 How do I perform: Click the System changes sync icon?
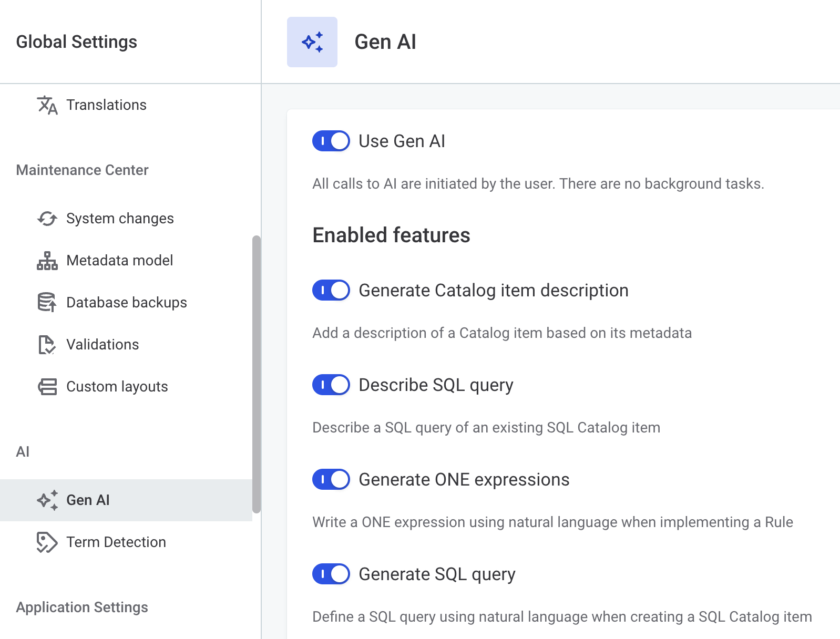coord(47,219)
